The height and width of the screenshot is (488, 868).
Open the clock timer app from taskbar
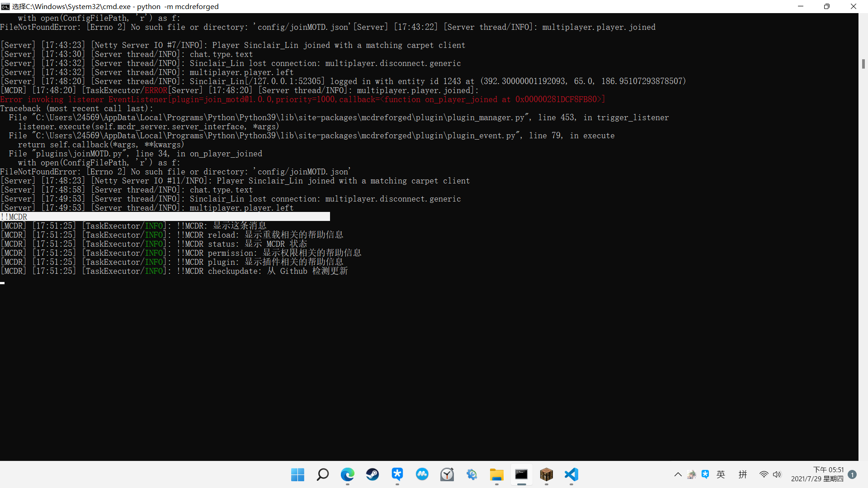coord(447,475)
